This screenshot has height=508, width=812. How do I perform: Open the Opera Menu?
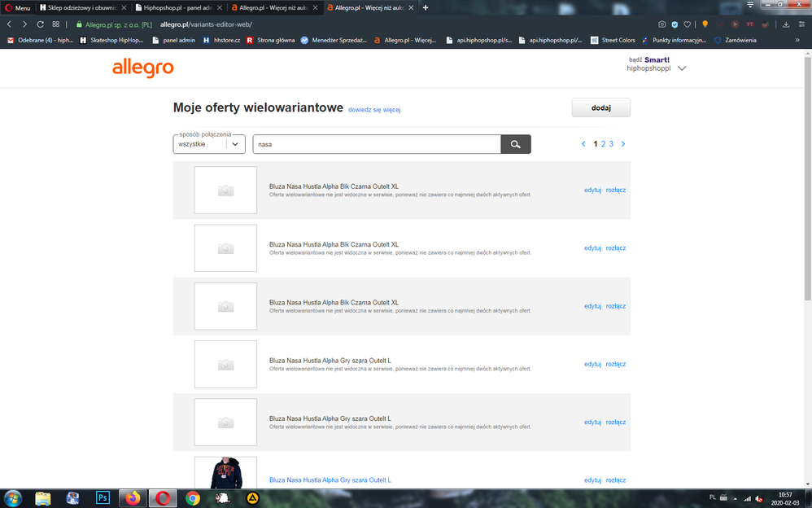point(17,7)
